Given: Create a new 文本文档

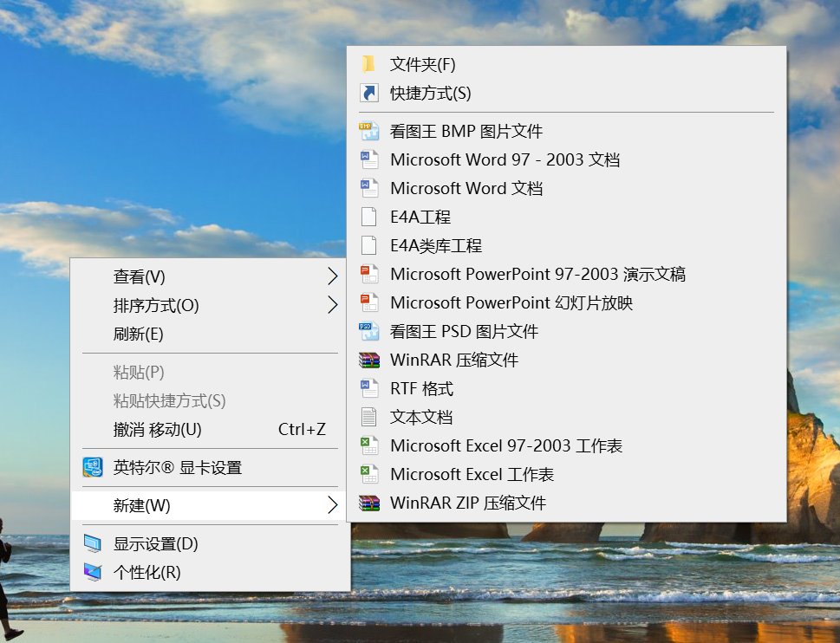Looking at the screenshot, I should (x=567, y=417).
